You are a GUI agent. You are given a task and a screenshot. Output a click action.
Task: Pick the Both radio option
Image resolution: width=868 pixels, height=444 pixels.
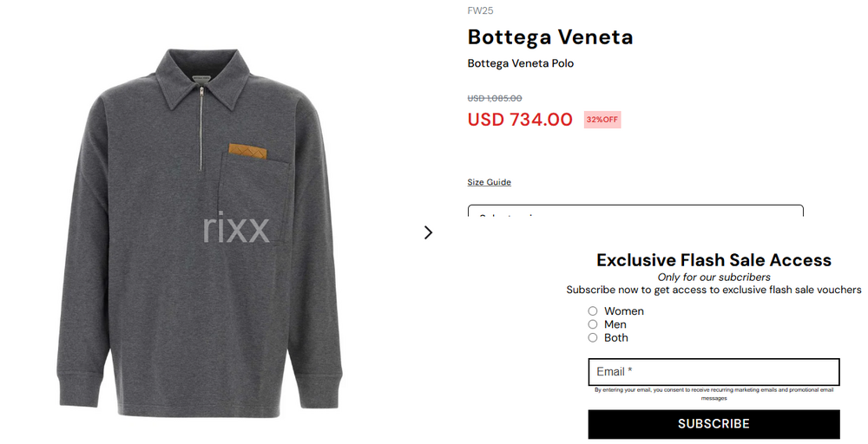[593, 337]
